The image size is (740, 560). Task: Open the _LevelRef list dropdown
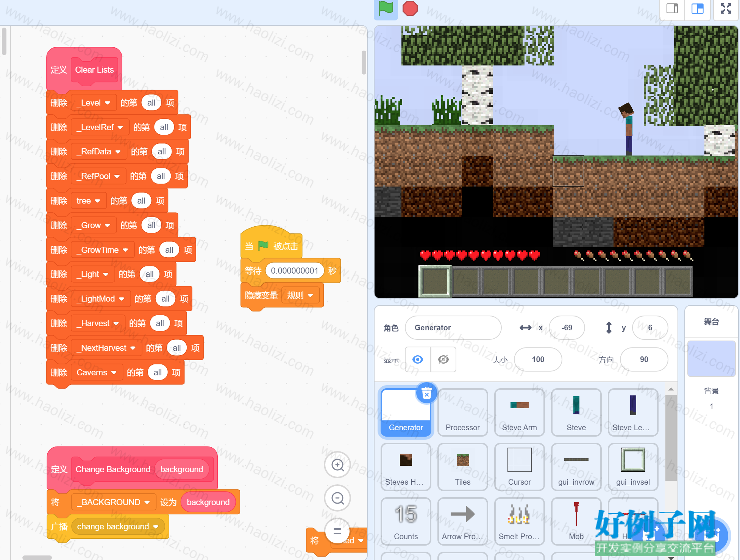pos(100,128)
